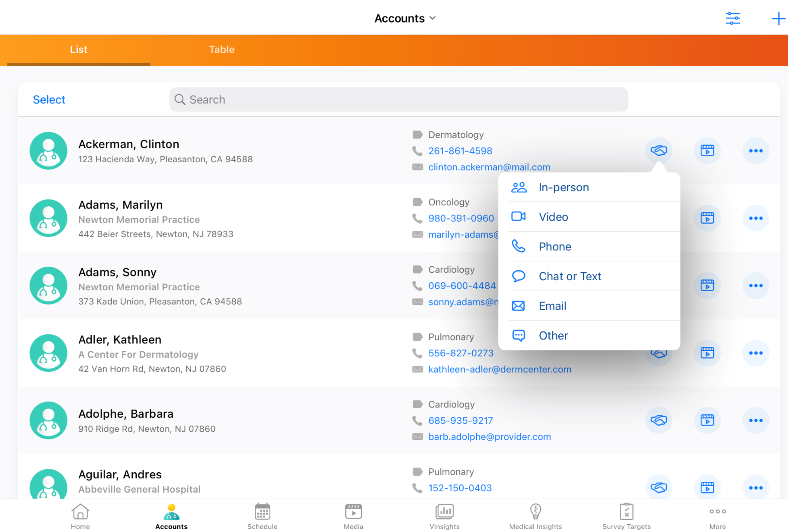Switch to the Table tab

coord(221,50)
